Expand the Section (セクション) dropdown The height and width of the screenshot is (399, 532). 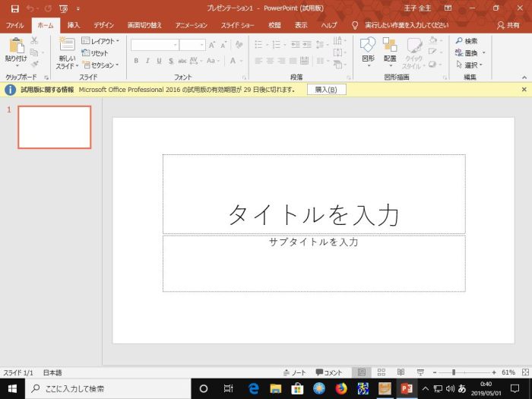pyautogui.click(x=100, y=65)
